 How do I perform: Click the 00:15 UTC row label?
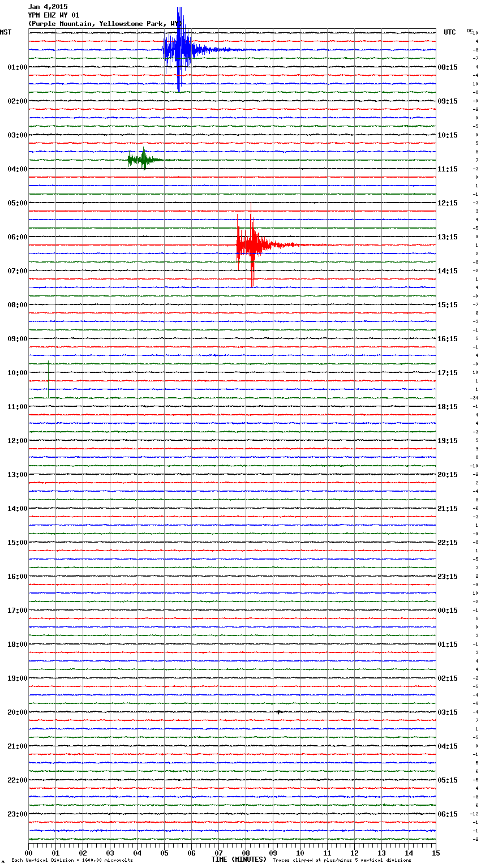(x=448, y=610)
